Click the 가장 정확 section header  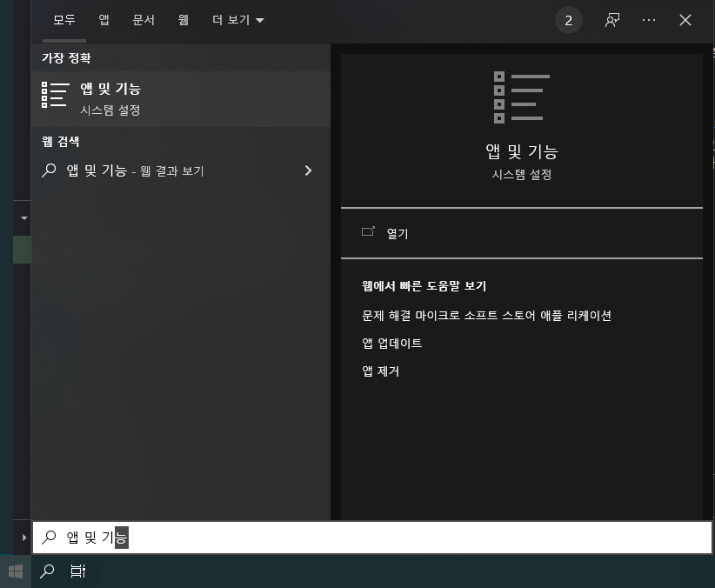tap(66, 58)
